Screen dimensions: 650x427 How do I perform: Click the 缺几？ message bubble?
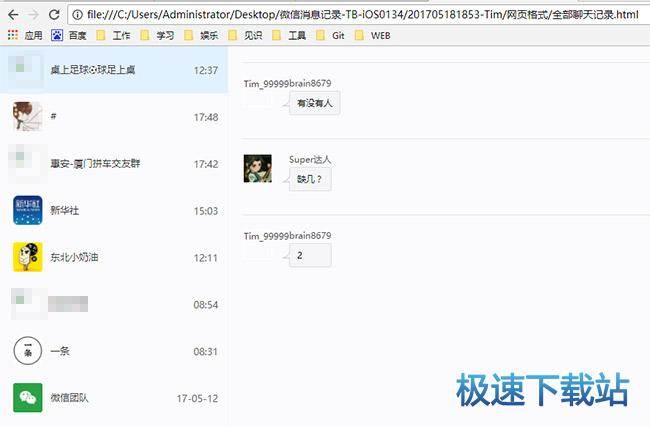310,179
